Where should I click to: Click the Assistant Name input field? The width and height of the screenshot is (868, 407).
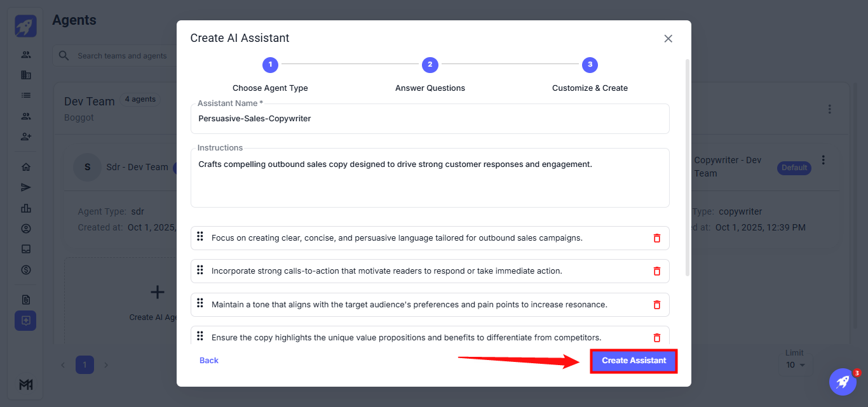[x=430, y=119]
